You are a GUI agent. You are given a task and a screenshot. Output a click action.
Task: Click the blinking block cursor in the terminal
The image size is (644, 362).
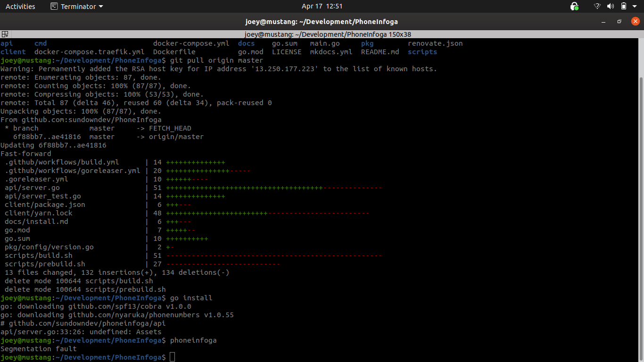click(172, 357)
